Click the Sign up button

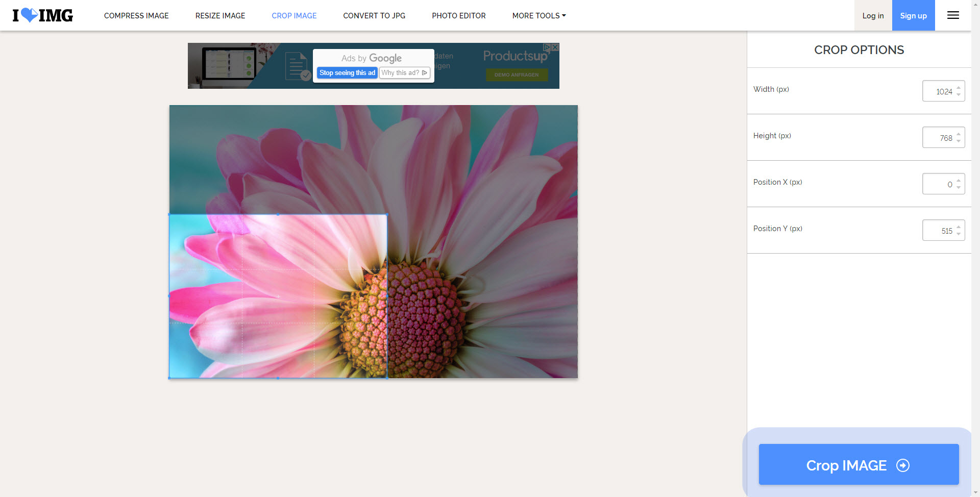[913, 16]
